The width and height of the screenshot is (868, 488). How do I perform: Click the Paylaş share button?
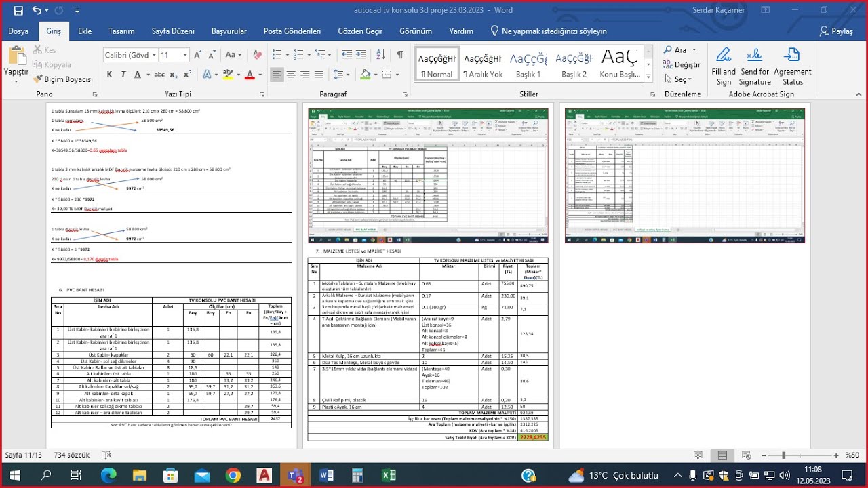836,31
